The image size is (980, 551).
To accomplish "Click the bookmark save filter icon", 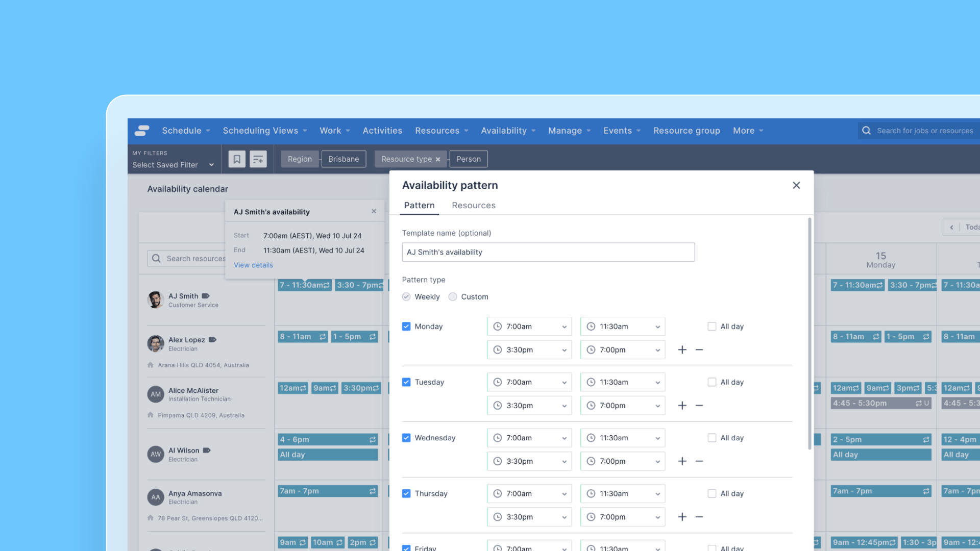I will (x=237, y=159).
